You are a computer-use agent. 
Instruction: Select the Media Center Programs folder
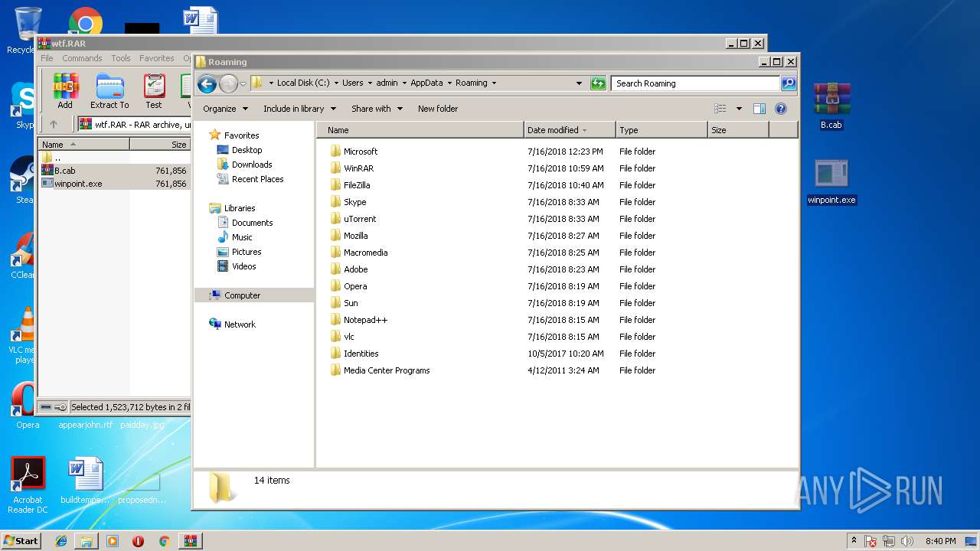386,370
